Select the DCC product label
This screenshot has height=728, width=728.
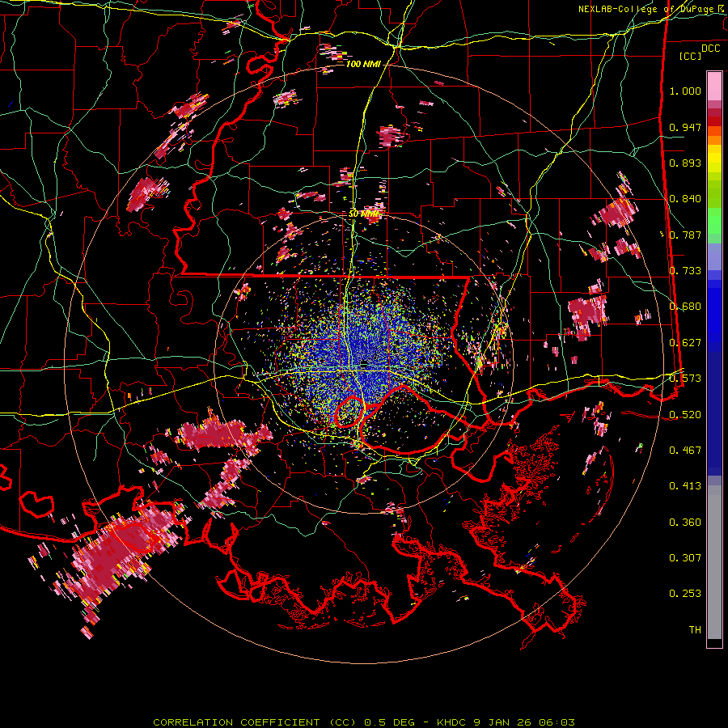coord(710,49)
